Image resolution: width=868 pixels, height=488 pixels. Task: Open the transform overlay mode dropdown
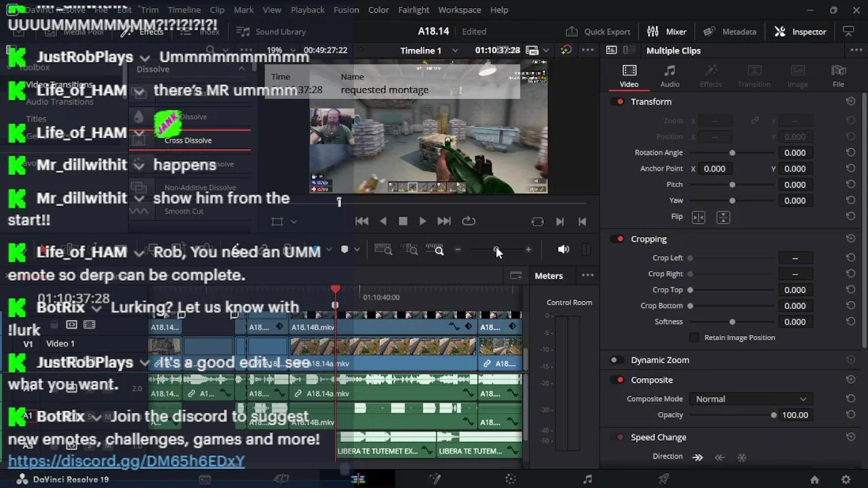click(294, 222)
